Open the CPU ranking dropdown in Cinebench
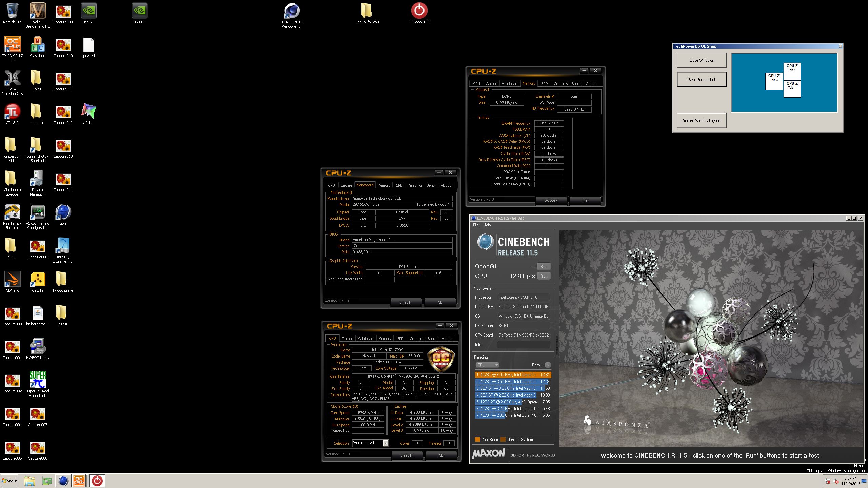This screenshot has height=488, width=868. tap(487, 365)
